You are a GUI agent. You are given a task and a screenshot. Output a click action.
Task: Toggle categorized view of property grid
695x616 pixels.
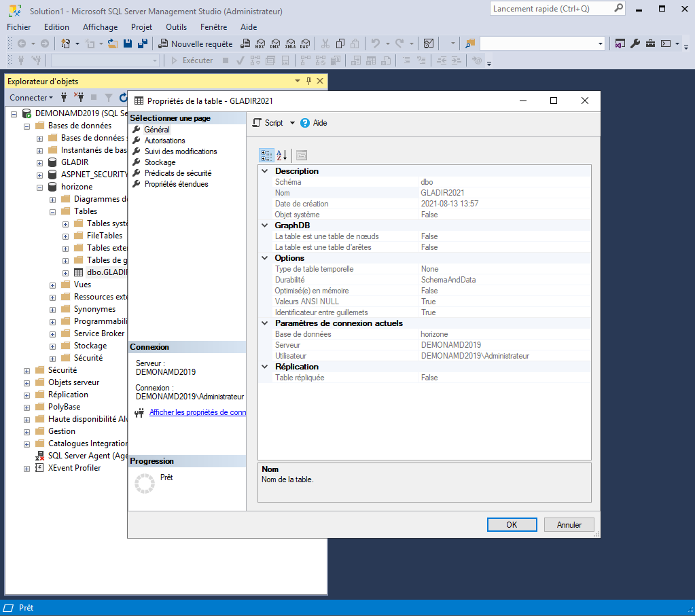pos(266,155)
